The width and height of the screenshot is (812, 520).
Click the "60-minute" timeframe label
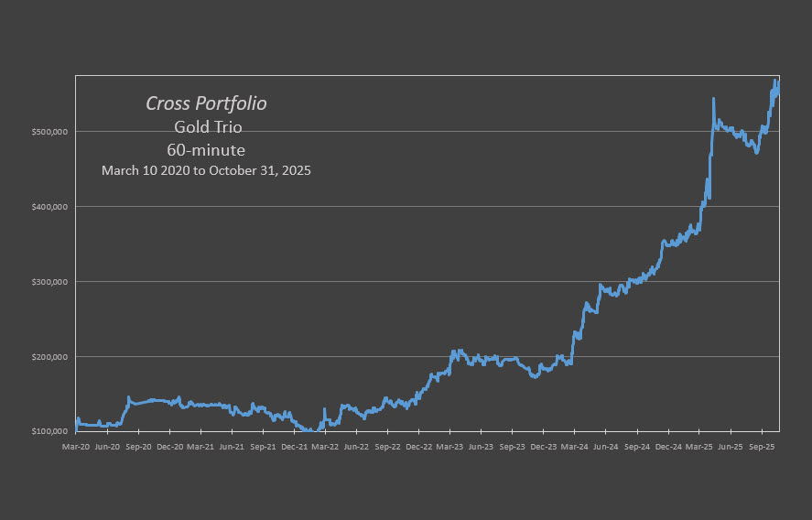pos(206,149)
